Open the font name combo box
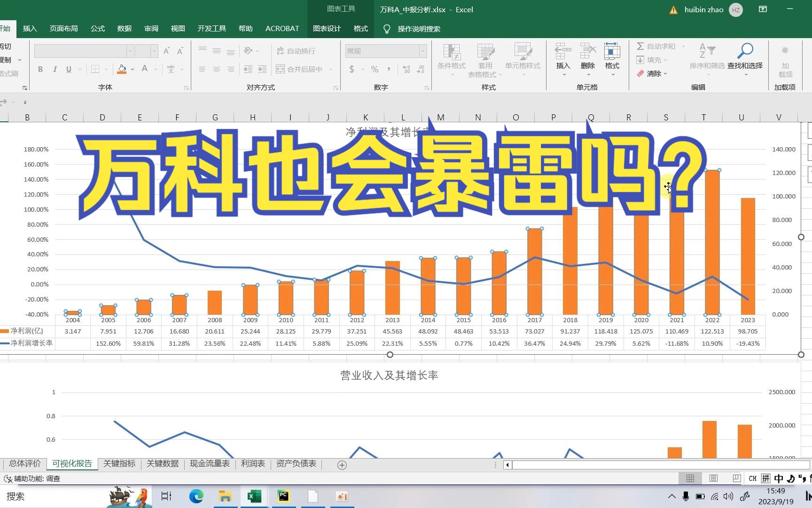The width and height of the screenshot is (812, 508). (x=84, y=51)
